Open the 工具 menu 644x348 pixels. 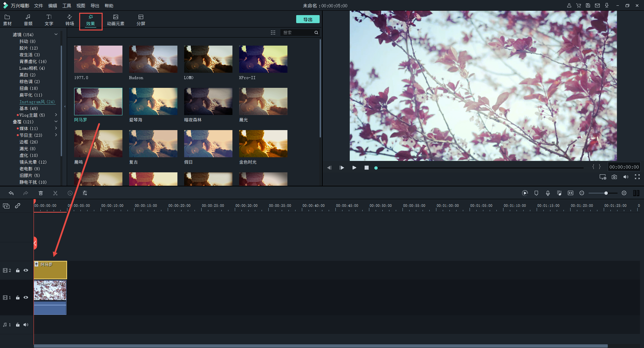[x=67, y=6]
